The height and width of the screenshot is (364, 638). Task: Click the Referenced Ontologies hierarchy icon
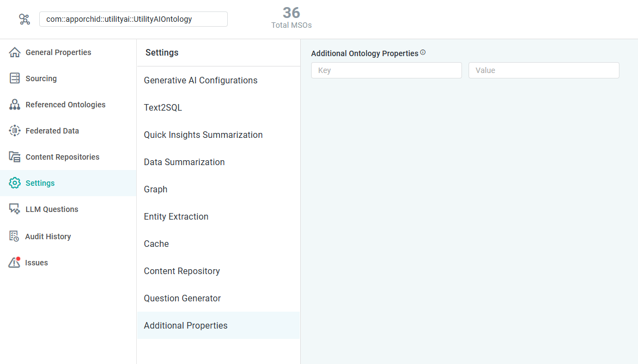[15, 105]
